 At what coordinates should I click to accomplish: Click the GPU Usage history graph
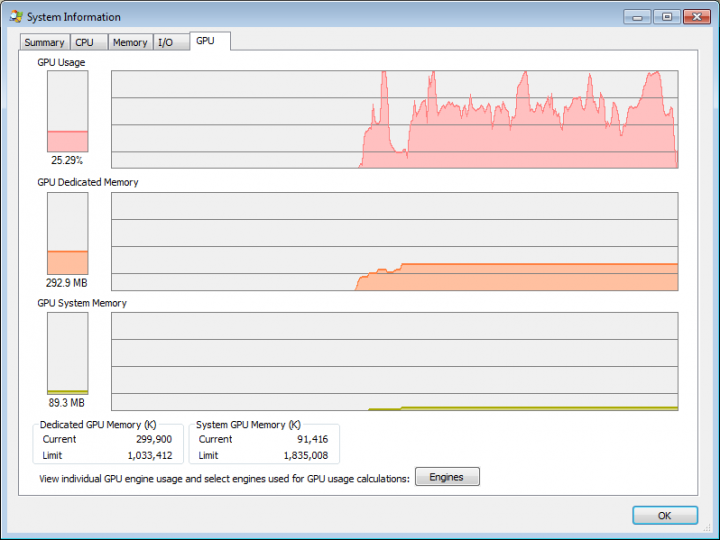pos(394,119)
